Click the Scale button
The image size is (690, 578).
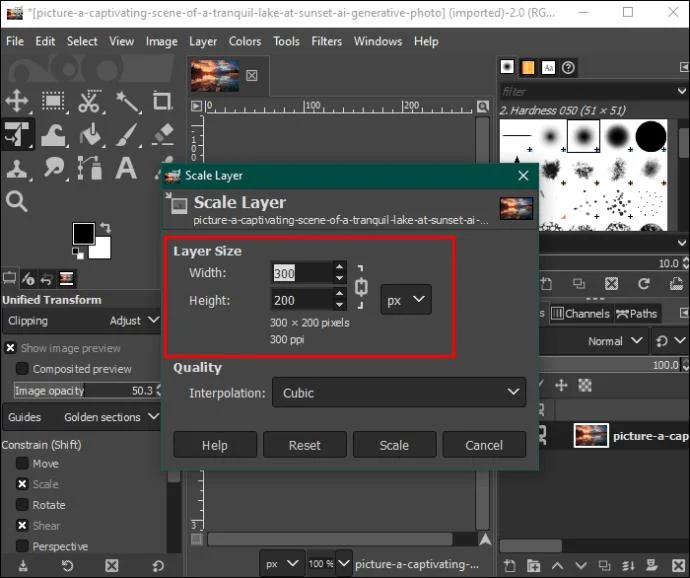[x=394, y=445]
